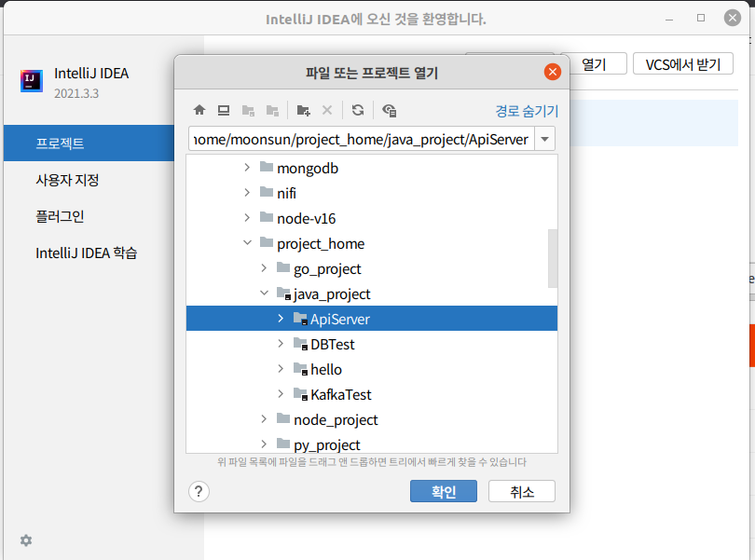Refresh the file tree
Image resolution: width=755 pixels, height=560 pixels.
point(358,110)
